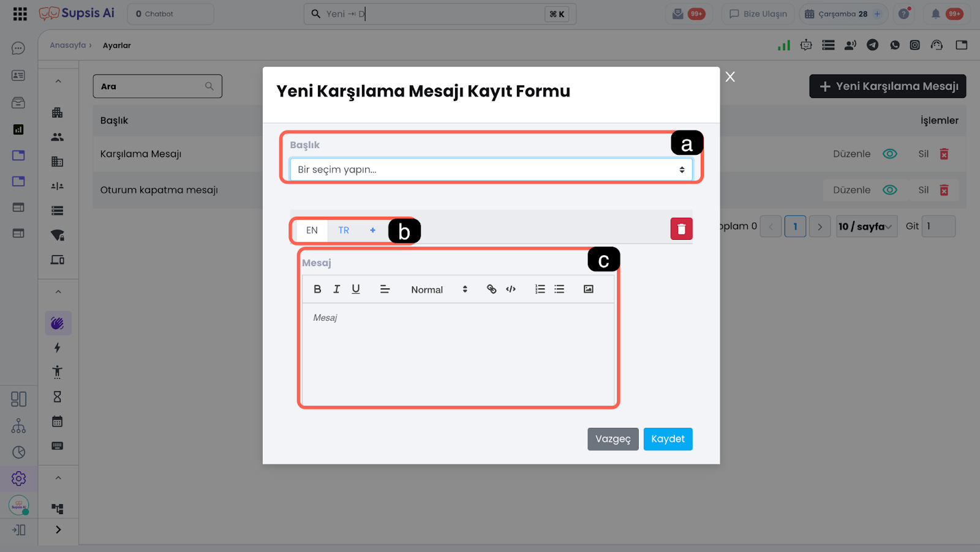Toggle visibility eye for Oturum kapatma mesajı
Screen dimensions: 980x552
(x=889, y=190)
